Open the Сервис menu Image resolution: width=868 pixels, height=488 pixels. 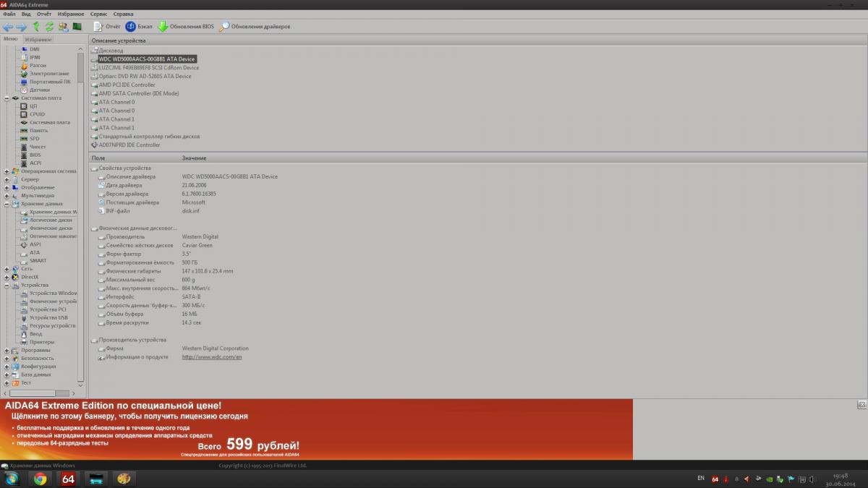point(99,14)
